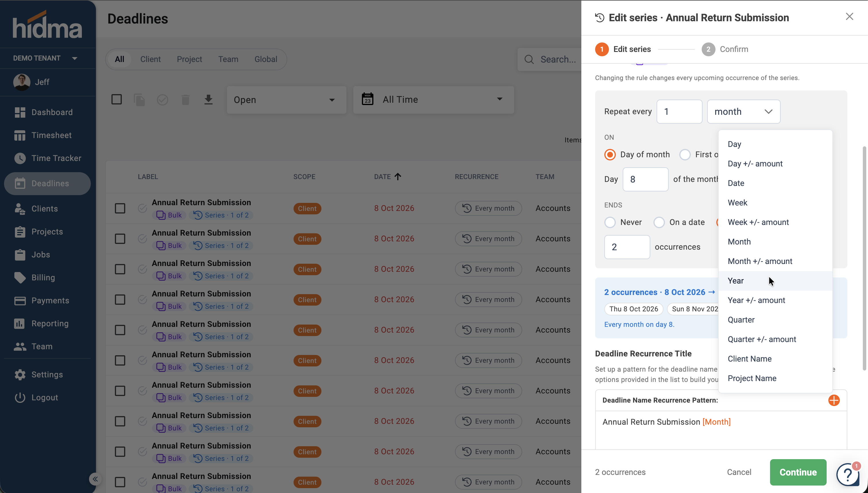The height and width of the screenshot is (493, 868).
Task: Pick Day +/- amount option
Action: pyautogui.click(x=775, y=164)
